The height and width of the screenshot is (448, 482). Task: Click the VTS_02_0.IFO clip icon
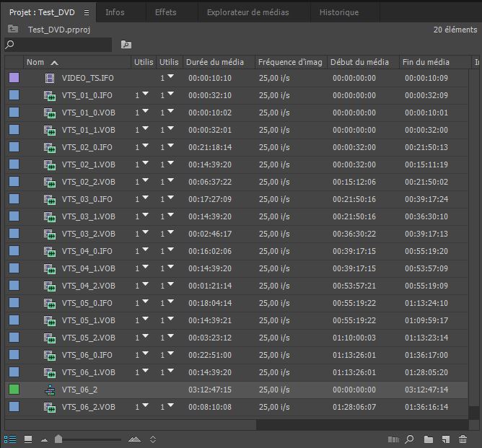pos(50,147)
